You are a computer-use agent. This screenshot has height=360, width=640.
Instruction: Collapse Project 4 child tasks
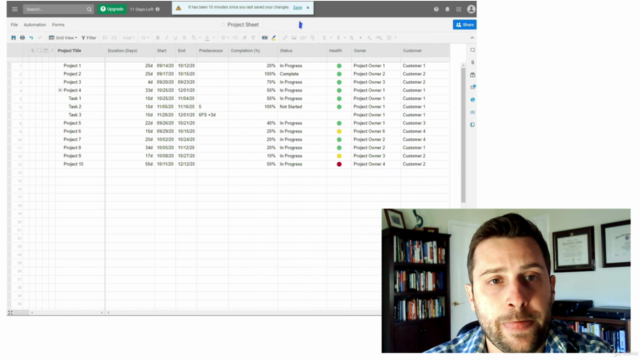coord(60,90)
